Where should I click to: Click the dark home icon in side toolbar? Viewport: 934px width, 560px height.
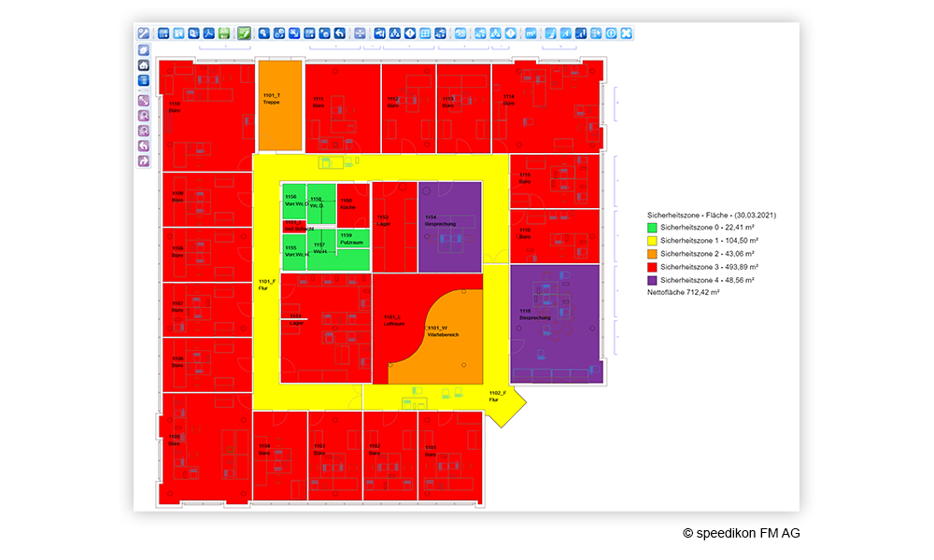click(144, 65)
